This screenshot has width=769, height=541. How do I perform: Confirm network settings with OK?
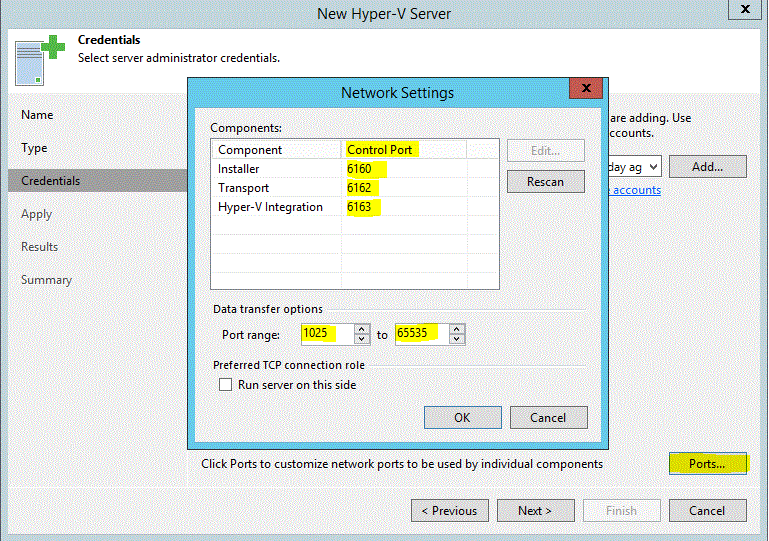tap(461, 417)
